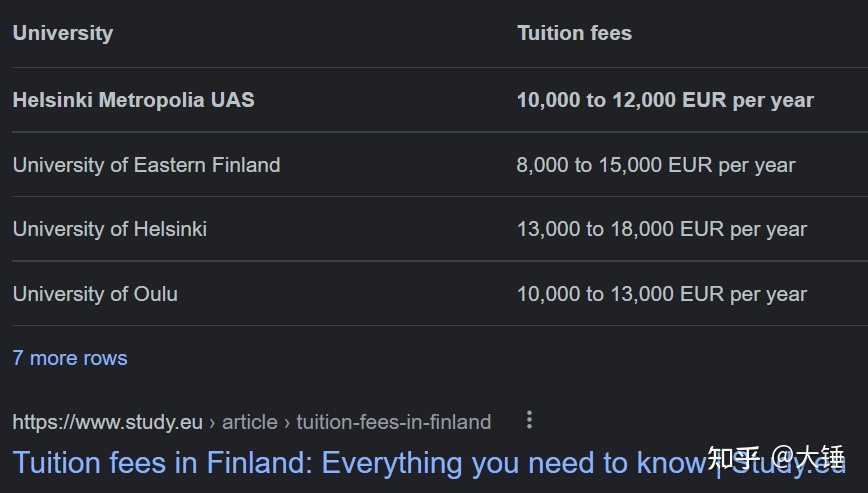
Task: Select the '8,000 to 15,000 EUR per year' cell
Action: tap(655, 165)
